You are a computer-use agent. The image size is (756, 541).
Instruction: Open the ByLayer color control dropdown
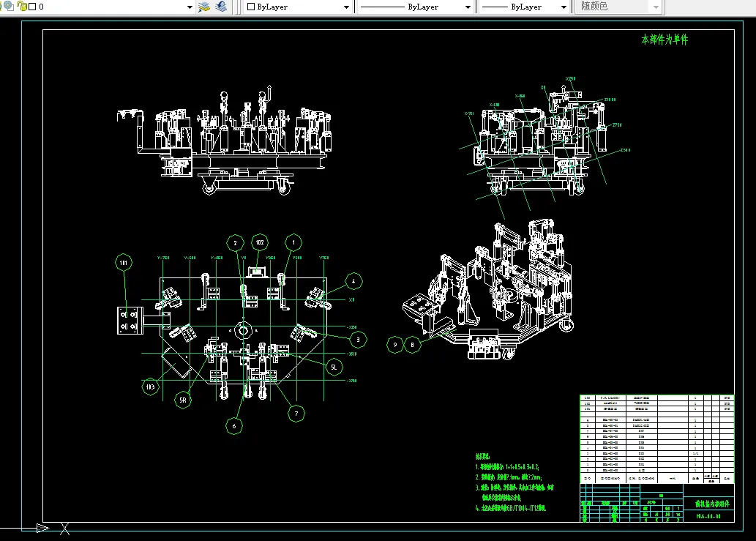(346, 7)
